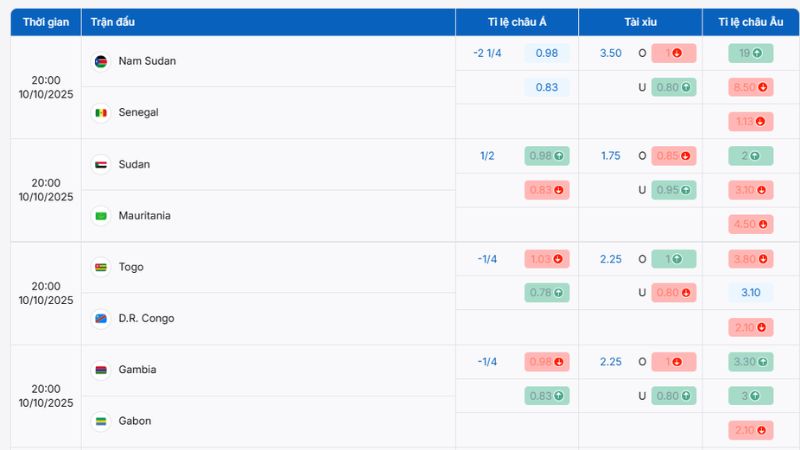Pick the 19 European odds badge
The image size is (800, 450).
(x=750, y=53)
